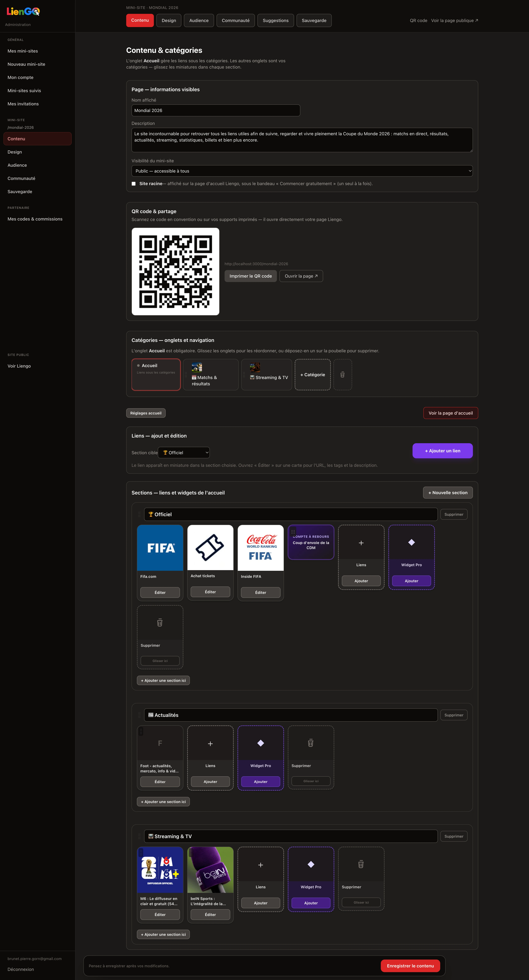The width and height of the screenshot is (529, 980).
Task: Click Éditer under beIN Sports card
Action: pyautogui.click(x=210, y=915)
